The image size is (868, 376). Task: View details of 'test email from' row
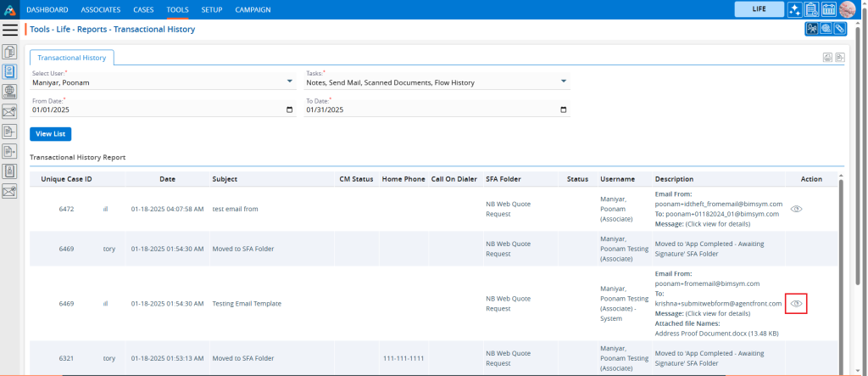coord(796,209)
